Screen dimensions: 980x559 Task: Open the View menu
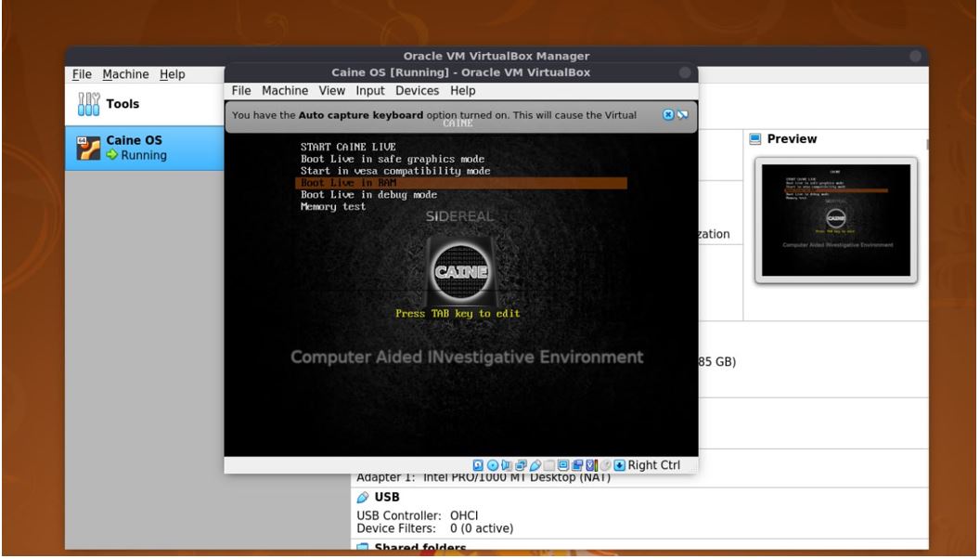(332, 91)
